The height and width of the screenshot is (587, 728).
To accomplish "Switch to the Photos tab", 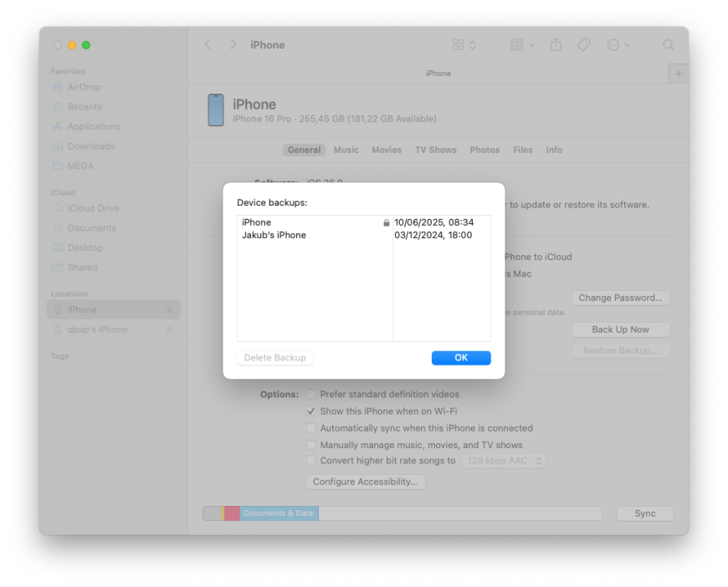I will (x=484, y=150).
